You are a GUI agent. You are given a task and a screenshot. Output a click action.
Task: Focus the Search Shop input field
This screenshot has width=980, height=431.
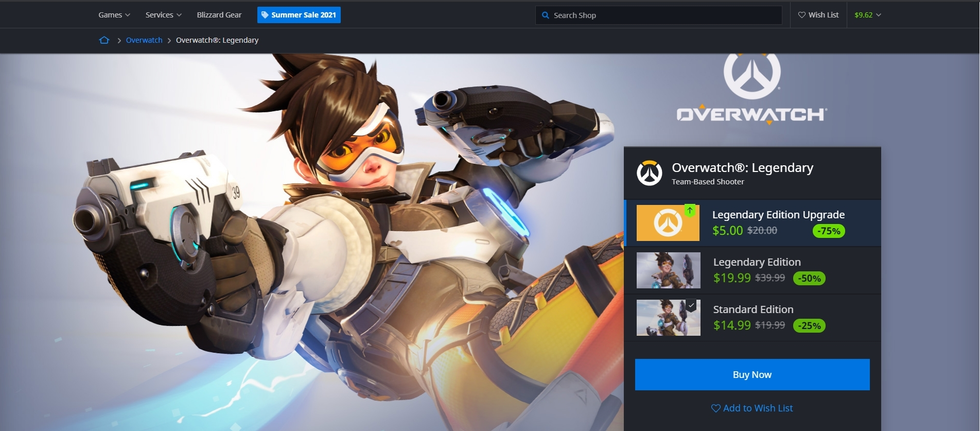tap(659, 15)
